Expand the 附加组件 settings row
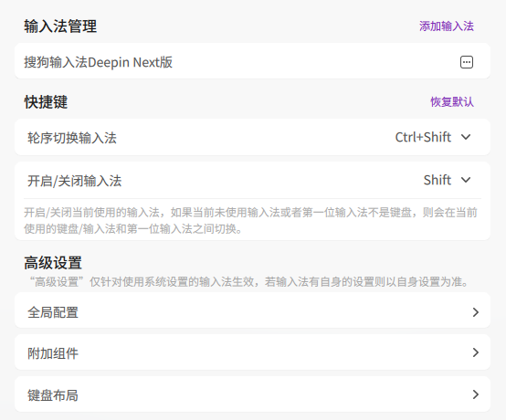The width and height of the screenshot is (506, 420). (253, 352)
